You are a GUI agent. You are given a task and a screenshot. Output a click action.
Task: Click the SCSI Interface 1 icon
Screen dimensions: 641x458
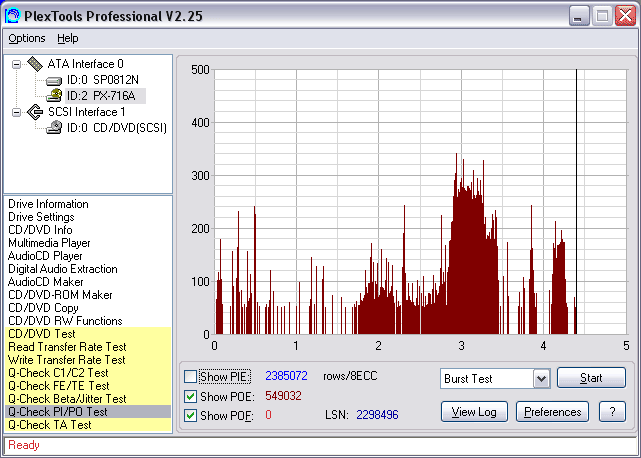coord(35,112)
